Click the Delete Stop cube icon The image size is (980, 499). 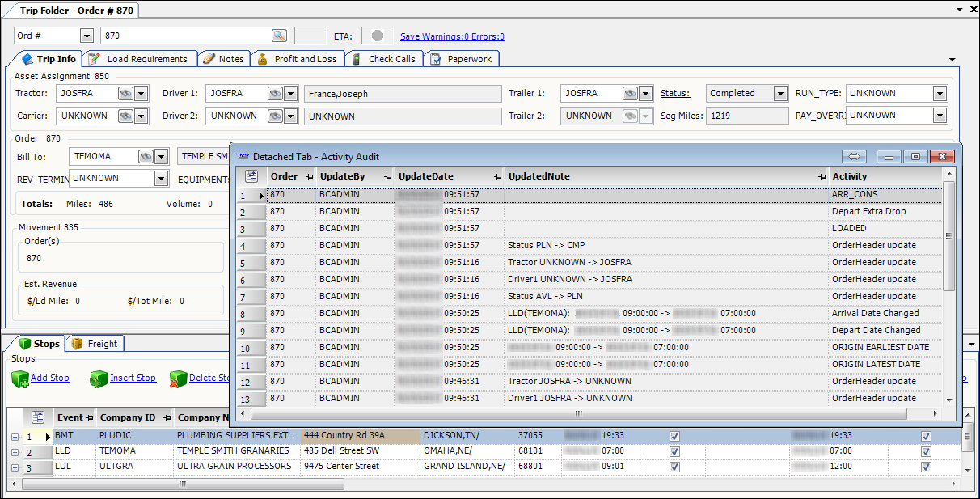point(178,378)
